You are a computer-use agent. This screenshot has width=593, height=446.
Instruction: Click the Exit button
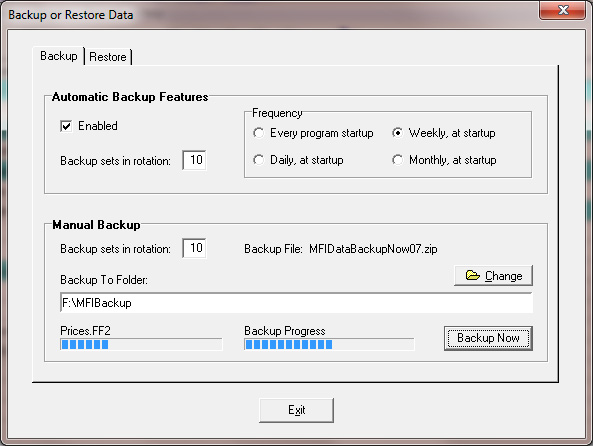pos(296,410)
